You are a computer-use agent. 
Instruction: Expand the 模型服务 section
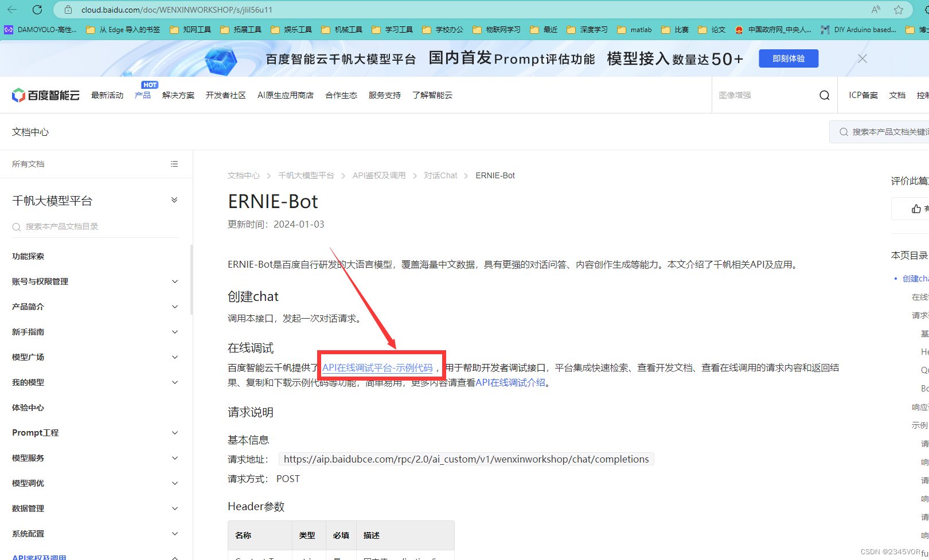click(95, 458)
